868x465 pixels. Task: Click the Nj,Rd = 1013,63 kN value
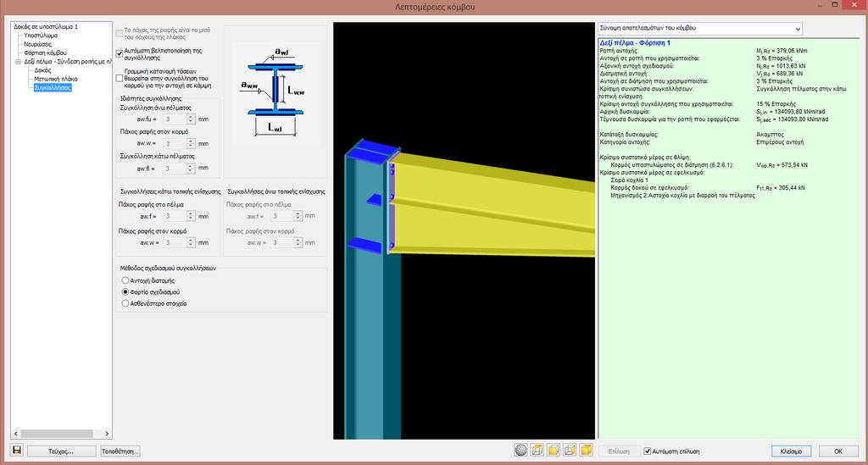781,66
